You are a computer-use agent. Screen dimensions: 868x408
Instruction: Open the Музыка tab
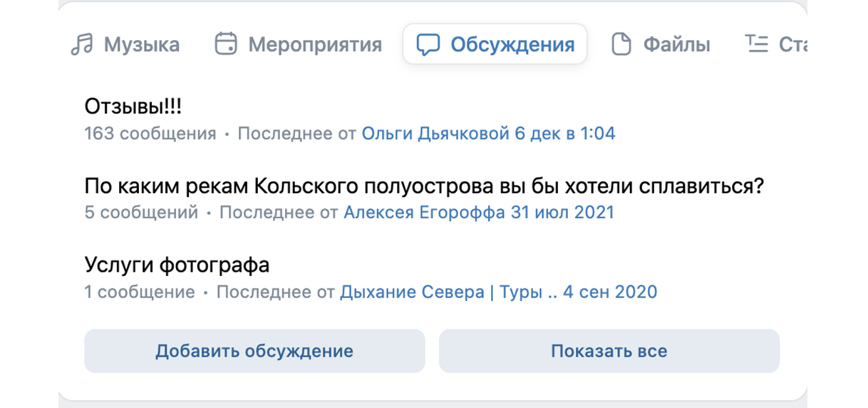click(125, 44)
